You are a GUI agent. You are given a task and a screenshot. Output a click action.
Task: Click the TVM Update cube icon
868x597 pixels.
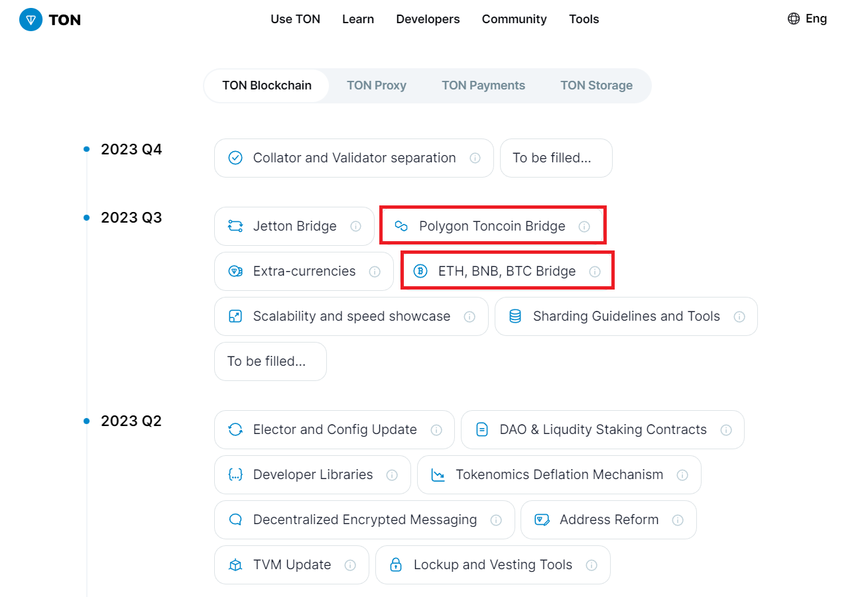click(x=235, y=565)
